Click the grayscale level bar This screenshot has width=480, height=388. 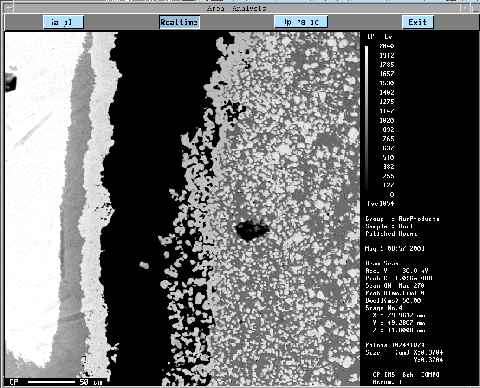[367, 118]
